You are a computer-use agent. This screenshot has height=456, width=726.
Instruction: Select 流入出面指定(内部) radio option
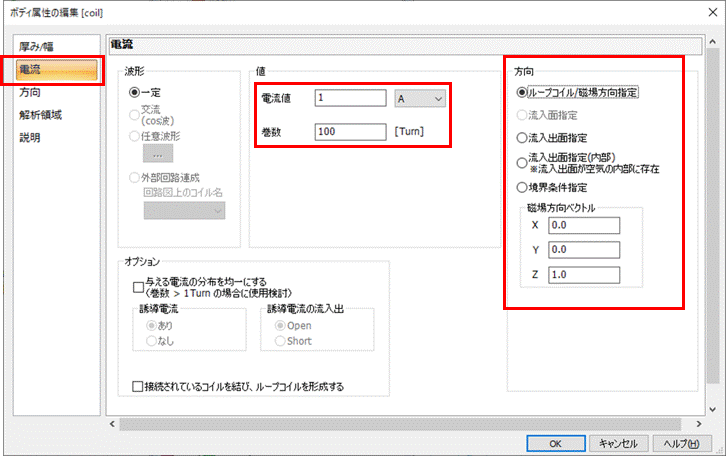(x=522, y=160)
